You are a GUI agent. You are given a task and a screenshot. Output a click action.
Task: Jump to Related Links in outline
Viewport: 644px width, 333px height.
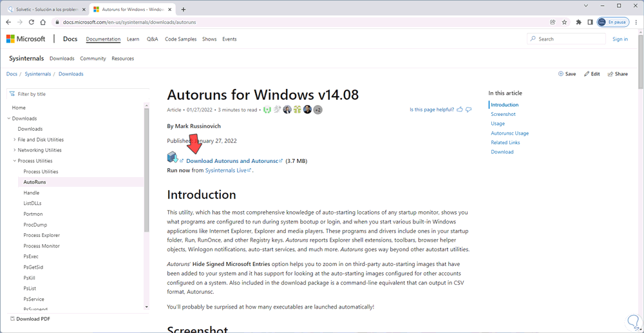coord(505,142)
